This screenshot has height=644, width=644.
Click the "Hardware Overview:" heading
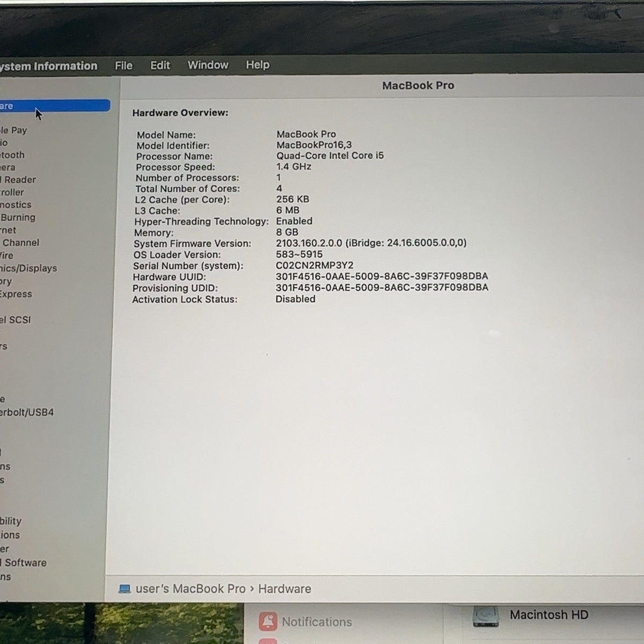pos(180,113)
